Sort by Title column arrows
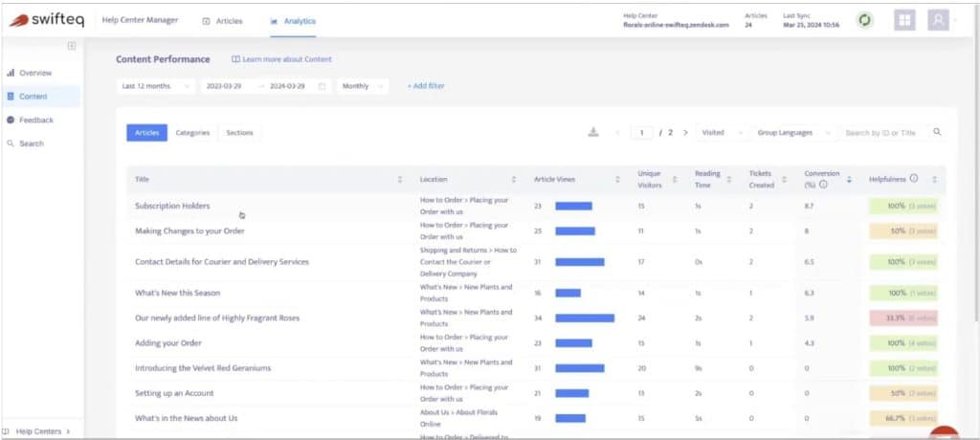980x440 pixels. 400,180
